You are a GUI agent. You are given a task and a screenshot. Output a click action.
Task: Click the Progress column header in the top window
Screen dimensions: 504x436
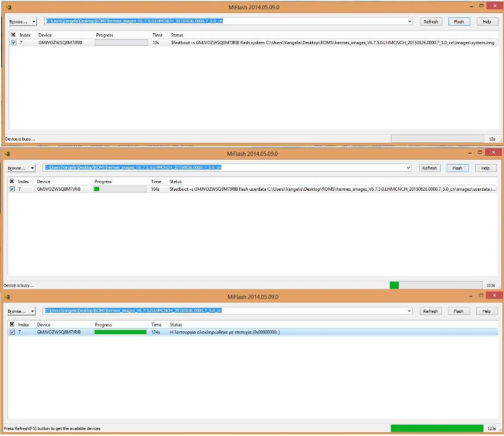[x=105, y=35]
